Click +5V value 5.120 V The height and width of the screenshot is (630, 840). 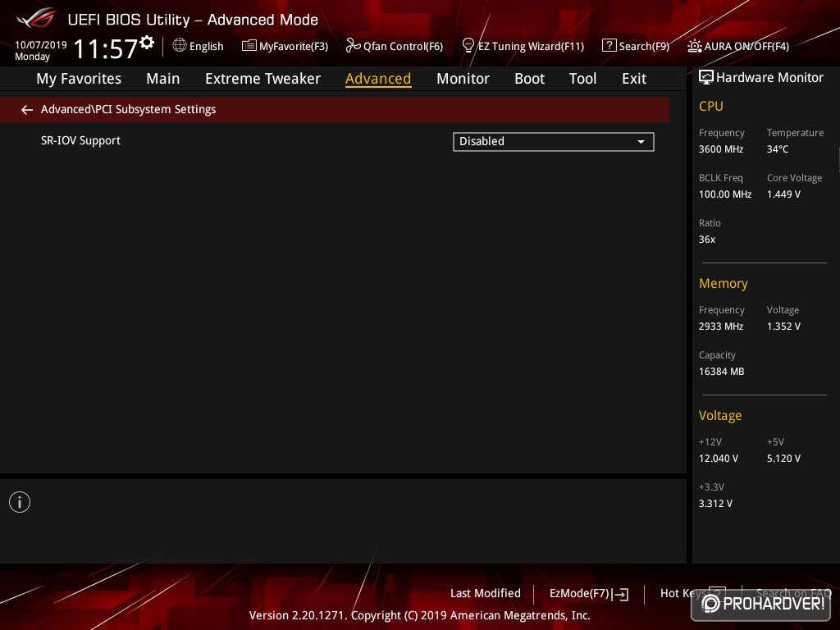783,458
